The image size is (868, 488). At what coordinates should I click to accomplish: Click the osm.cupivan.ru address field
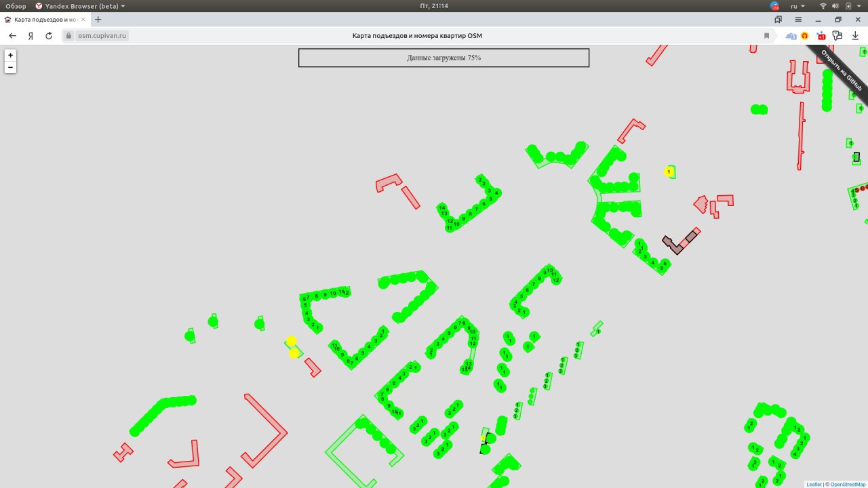point(102,36)
